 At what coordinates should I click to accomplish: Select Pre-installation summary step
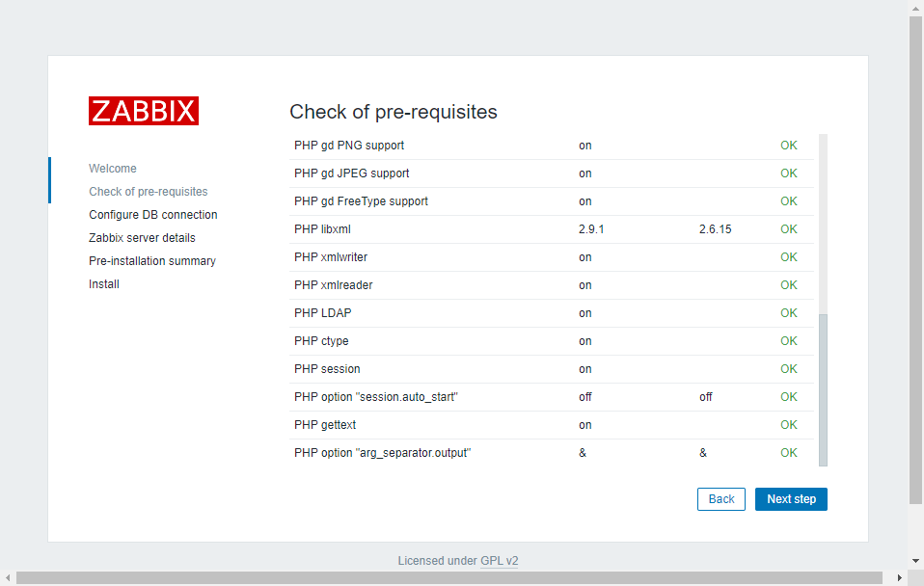click(x=152, y=261)
